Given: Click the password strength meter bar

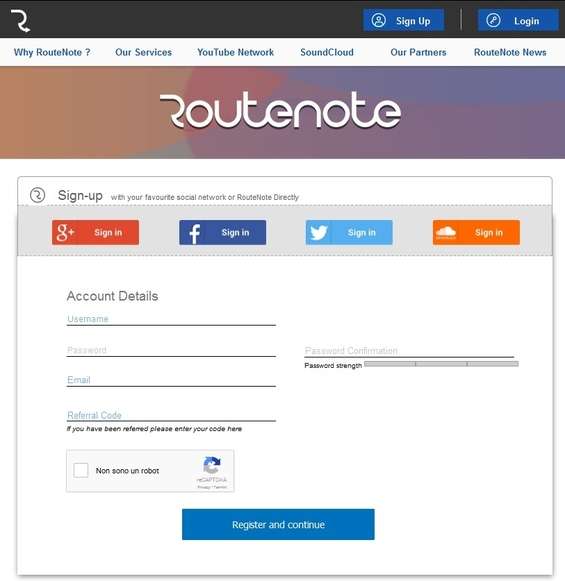Looking at the screenshot, I should click(x=441, y=364).
